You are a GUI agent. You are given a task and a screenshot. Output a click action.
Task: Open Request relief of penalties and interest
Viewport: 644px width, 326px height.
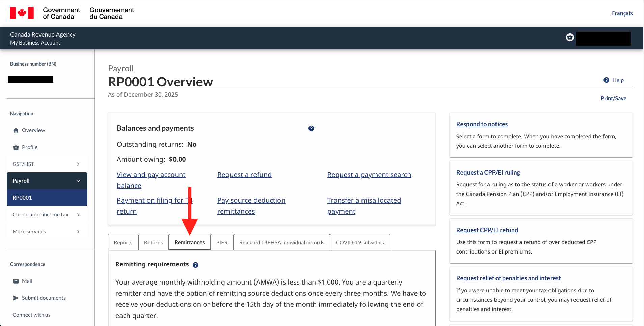click(x=508, y=278)
